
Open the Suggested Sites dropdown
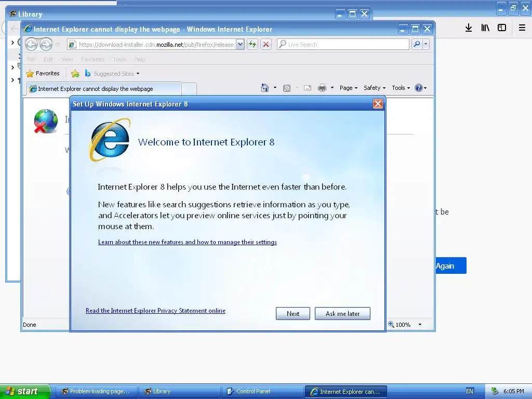[112, 73]
